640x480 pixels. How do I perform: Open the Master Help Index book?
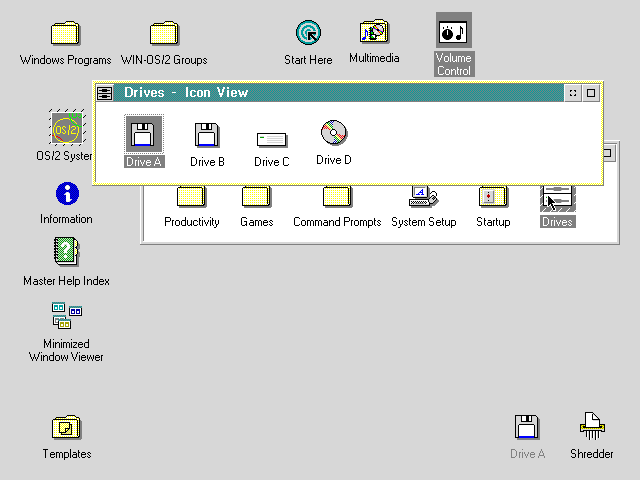click(x=67, y=251)
